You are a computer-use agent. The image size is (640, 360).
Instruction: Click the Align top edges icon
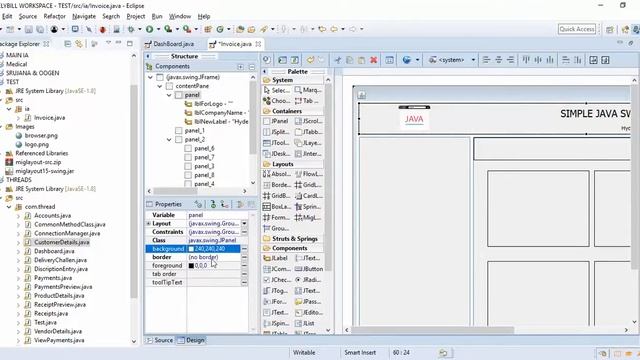(x=526, y=60)
